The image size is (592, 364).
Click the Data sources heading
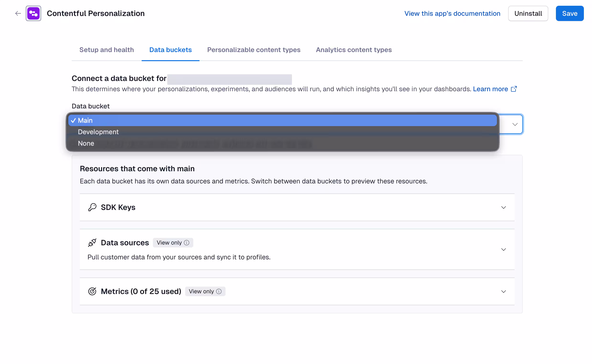(125, 243)
